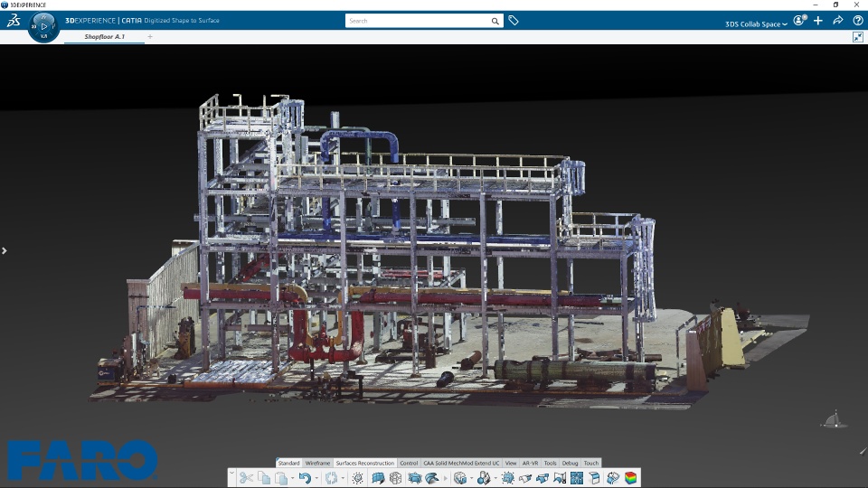
Task: Click the globe view icon
Action: (x=459, y=477)
